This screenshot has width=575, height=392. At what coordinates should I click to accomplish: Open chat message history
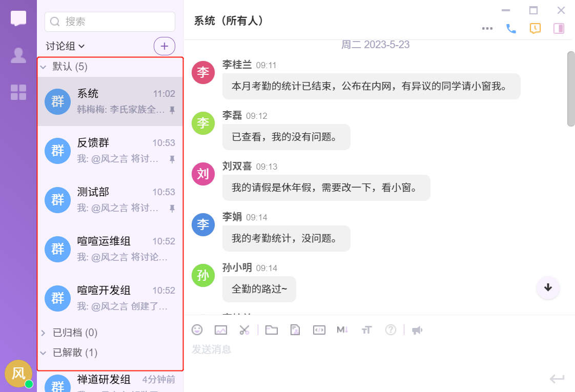tap(535, 29)
